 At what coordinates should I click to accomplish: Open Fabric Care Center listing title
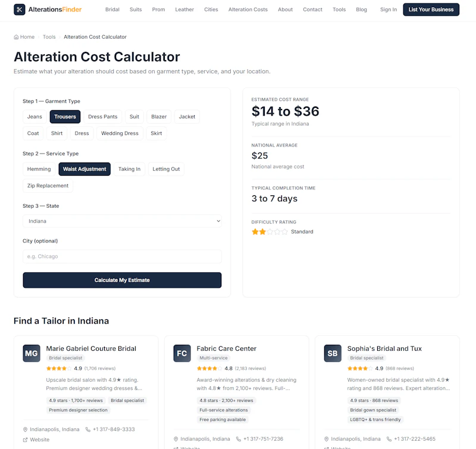pyautogui.click(x=227, y=348)
